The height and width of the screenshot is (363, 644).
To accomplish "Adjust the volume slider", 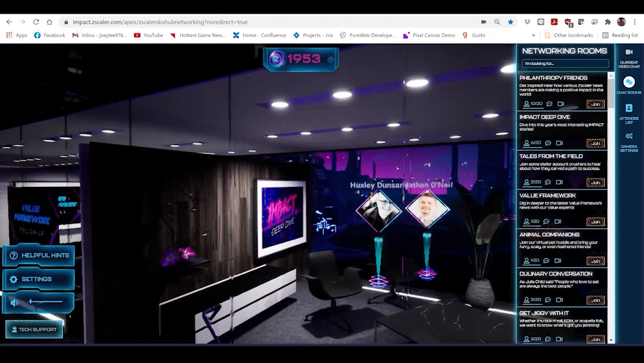I will click(x=45, y=302).
